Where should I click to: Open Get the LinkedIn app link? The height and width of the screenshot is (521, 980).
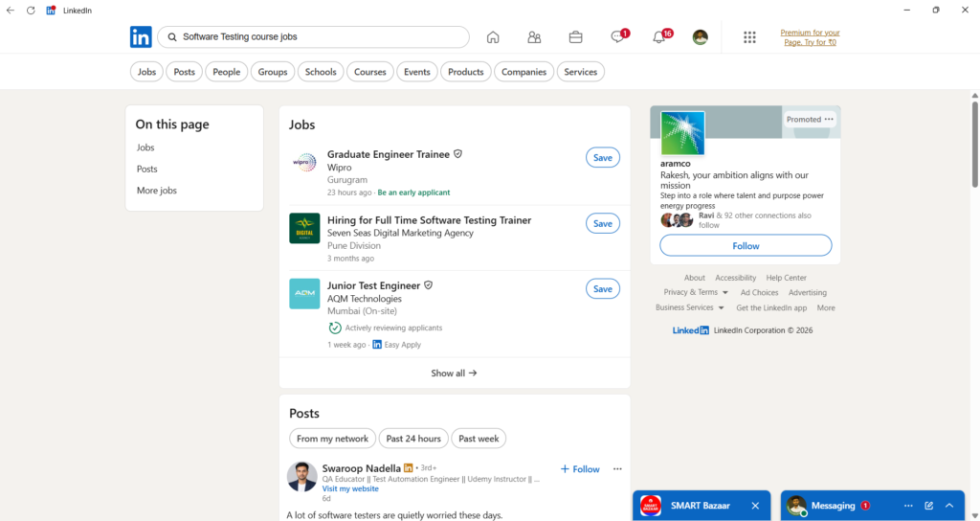point(771,307)
